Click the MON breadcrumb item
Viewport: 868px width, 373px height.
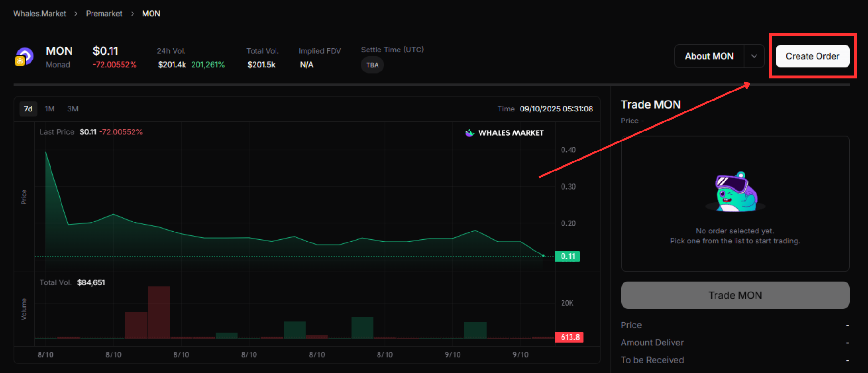click(x=151, y=14)
